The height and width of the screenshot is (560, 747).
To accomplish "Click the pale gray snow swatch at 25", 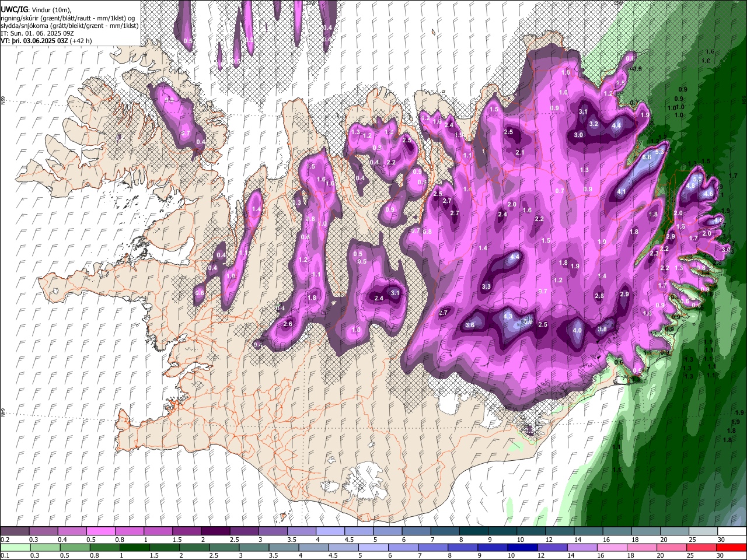I will [703, 531].
